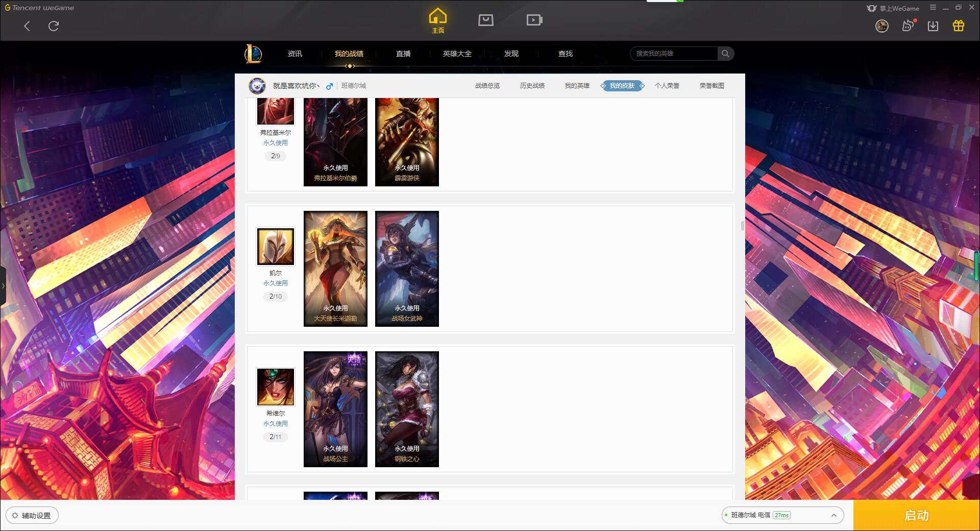Refresh the page with the reload icon
Image resolution: width=980 pixels, height=531 pixels.
(54, 26)
